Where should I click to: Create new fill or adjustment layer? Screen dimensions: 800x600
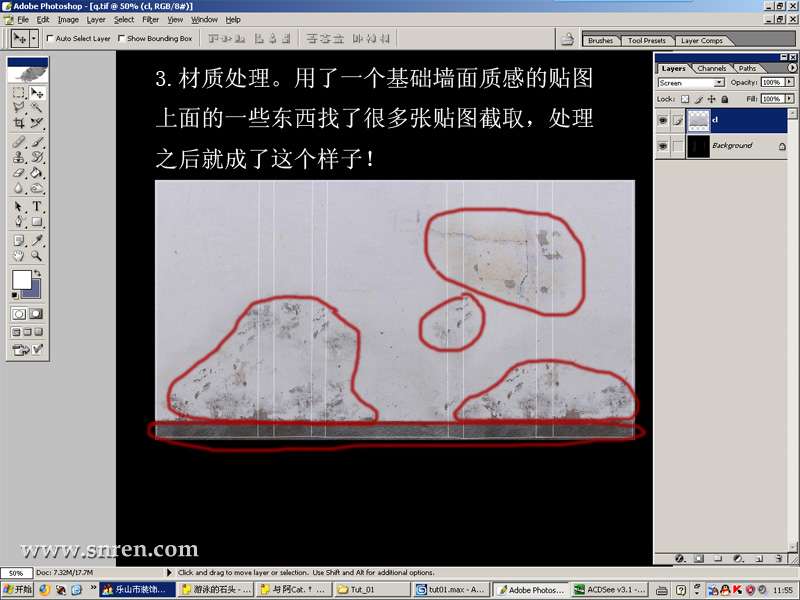pos(738,558)
